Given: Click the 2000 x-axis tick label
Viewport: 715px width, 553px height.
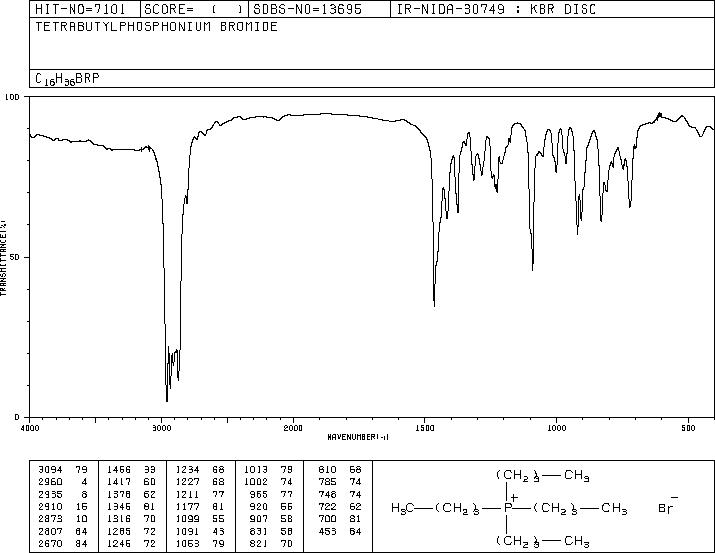Looking at the screenshot, I should point(293,428).
